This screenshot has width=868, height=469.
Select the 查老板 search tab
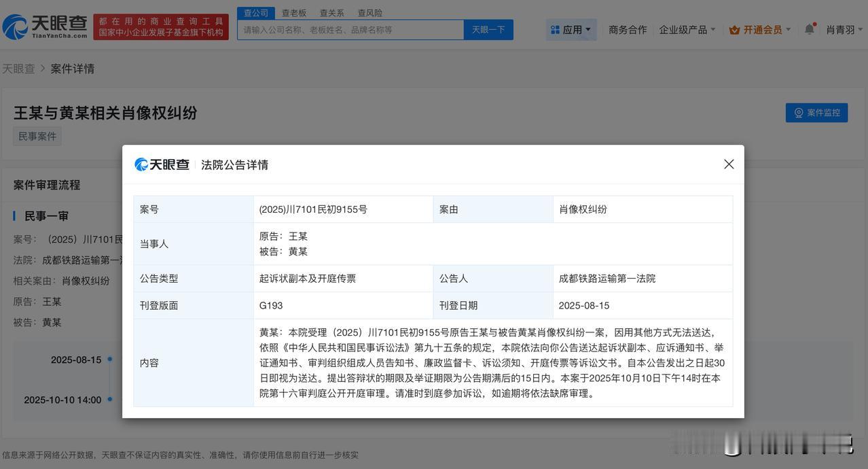(294, 13)
